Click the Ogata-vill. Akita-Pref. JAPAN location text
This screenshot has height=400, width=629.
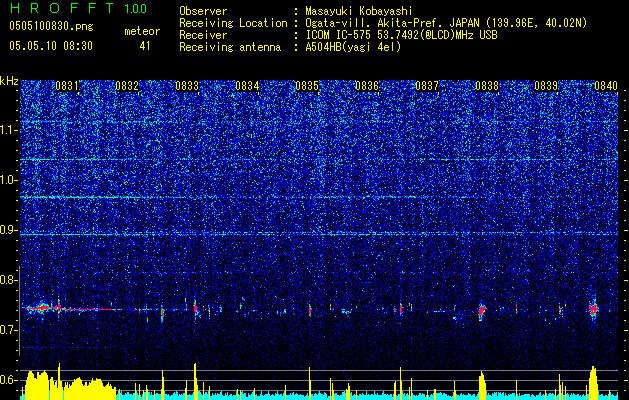pos(446,23)
